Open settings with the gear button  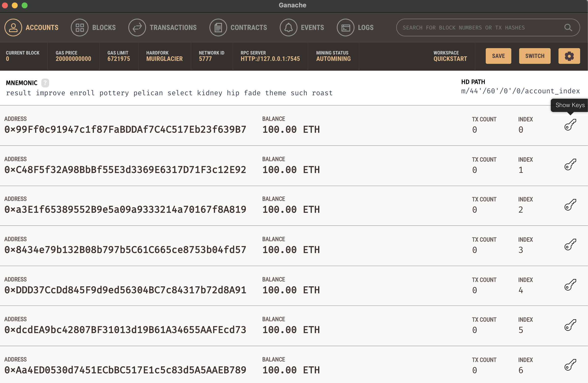point(569,56)
